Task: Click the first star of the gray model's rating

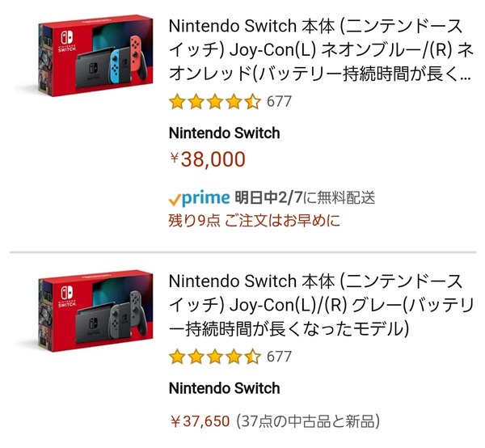Action: click(x=177, y=356)
